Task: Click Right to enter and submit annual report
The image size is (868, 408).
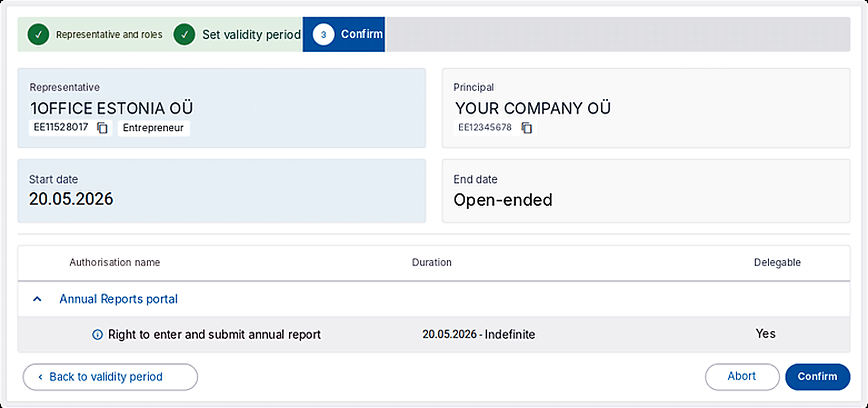Action: [214, 335]
